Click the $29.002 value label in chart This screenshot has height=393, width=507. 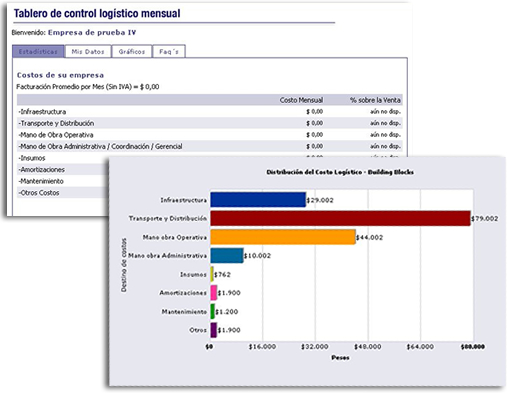click(320, 200)
